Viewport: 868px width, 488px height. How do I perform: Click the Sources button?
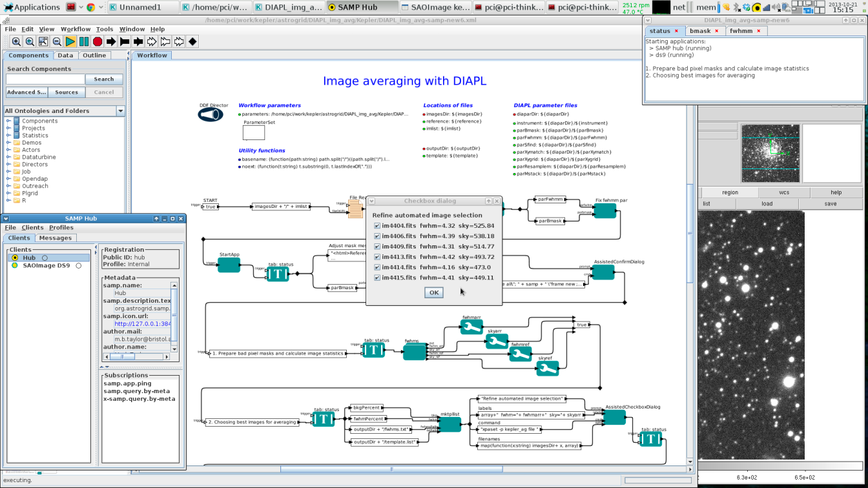coord(67,92)
